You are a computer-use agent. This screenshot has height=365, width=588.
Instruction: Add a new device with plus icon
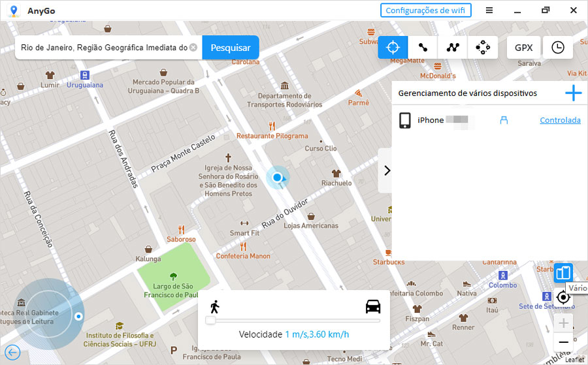(573, 93)
